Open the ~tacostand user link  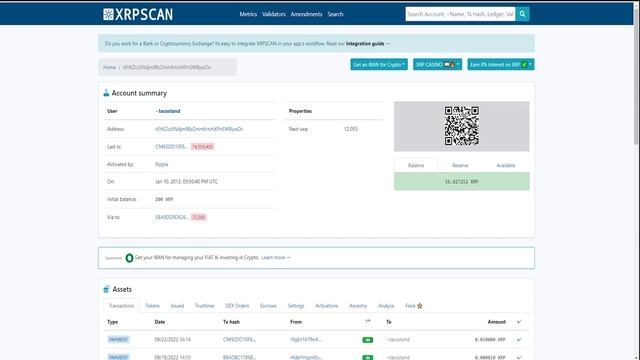[x=168, y=111]
